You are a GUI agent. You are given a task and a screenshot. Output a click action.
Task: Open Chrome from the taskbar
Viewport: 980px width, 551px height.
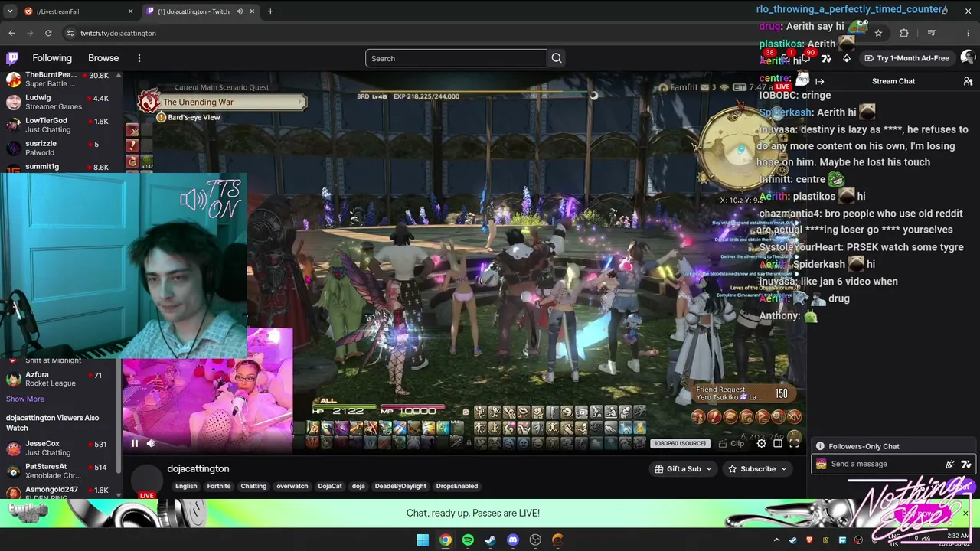[x=445, y=540]
